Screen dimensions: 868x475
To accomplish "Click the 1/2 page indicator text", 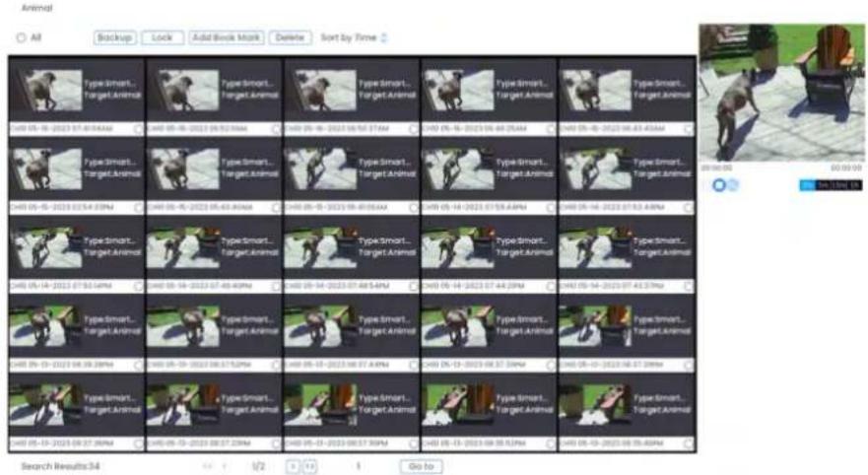I will pyautogui.click(x=258, y=467).
